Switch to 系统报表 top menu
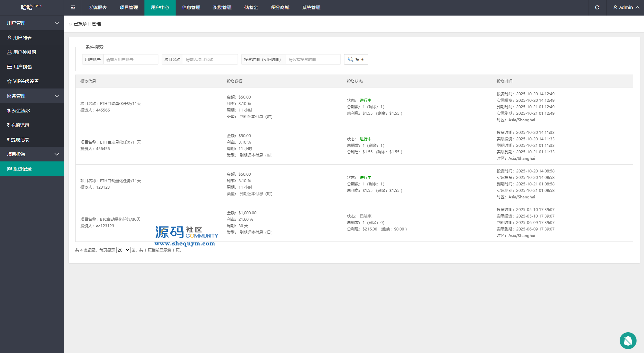This screenshot has height=353, width=644. (x=97, y=7)
